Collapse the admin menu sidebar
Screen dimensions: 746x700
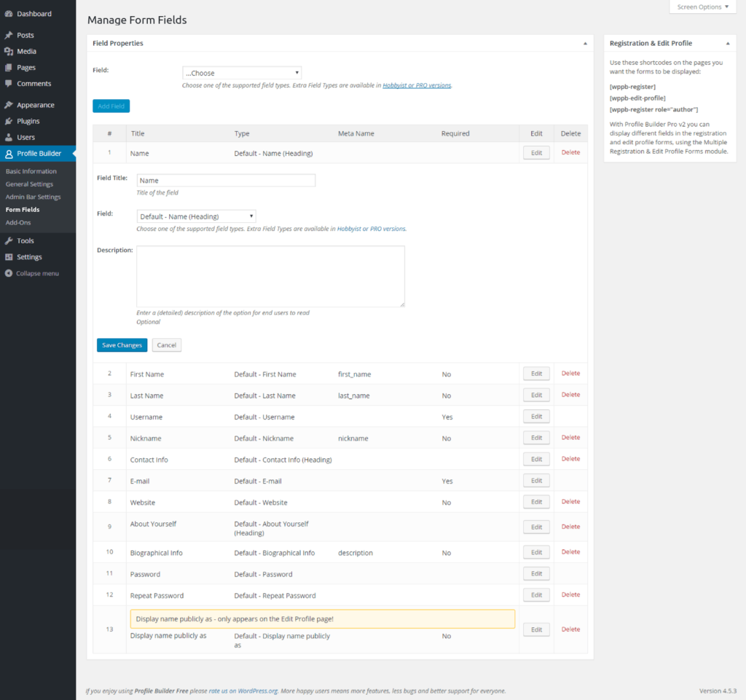point(32,274)
